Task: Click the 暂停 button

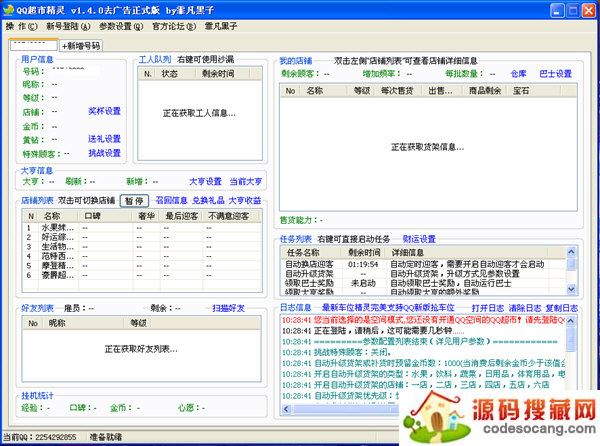Action: pyautogui.click(x=134, y=201)
